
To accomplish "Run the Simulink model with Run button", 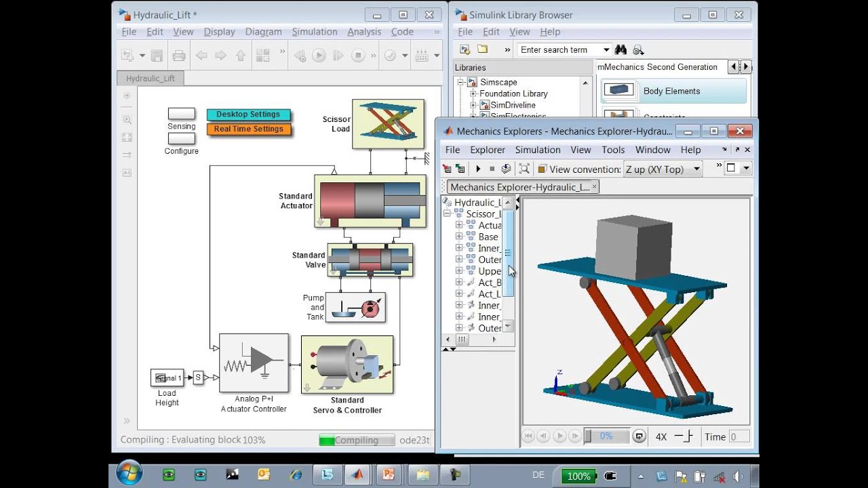I will [319, 56].
